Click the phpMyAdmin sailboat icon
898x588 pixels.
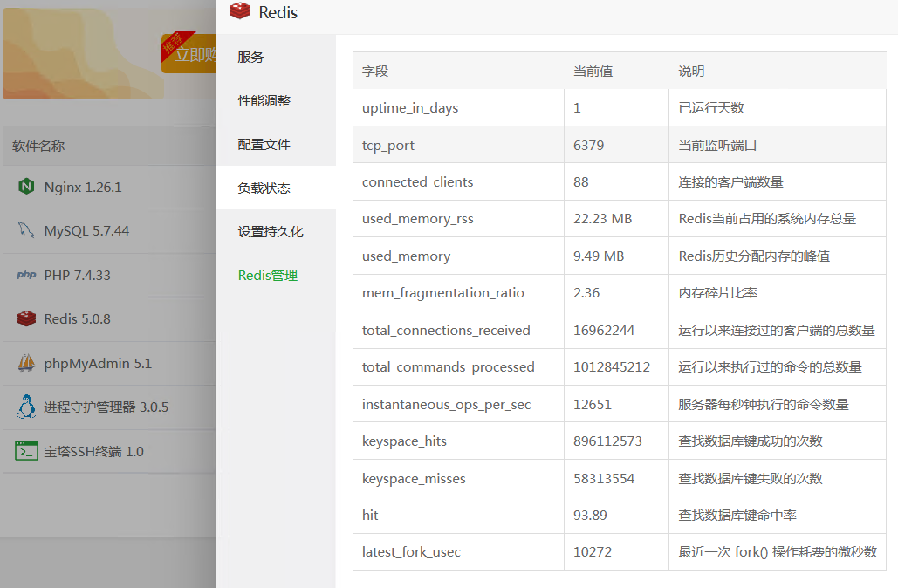[x=26, y=363]
